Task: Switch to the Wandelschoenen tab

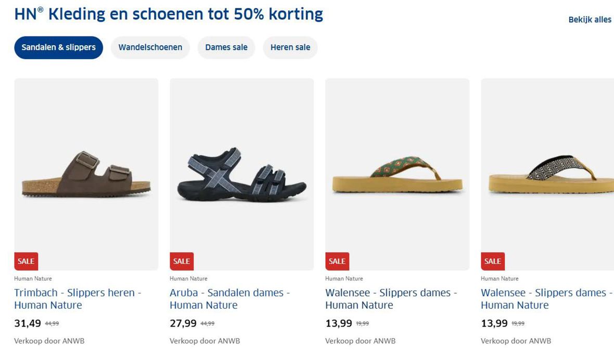Action: click(x=150, y=47)
